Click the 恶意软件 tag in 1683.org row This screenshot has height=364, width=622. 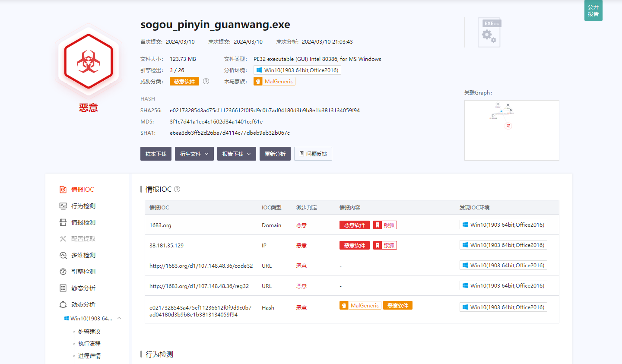point(355,225)
